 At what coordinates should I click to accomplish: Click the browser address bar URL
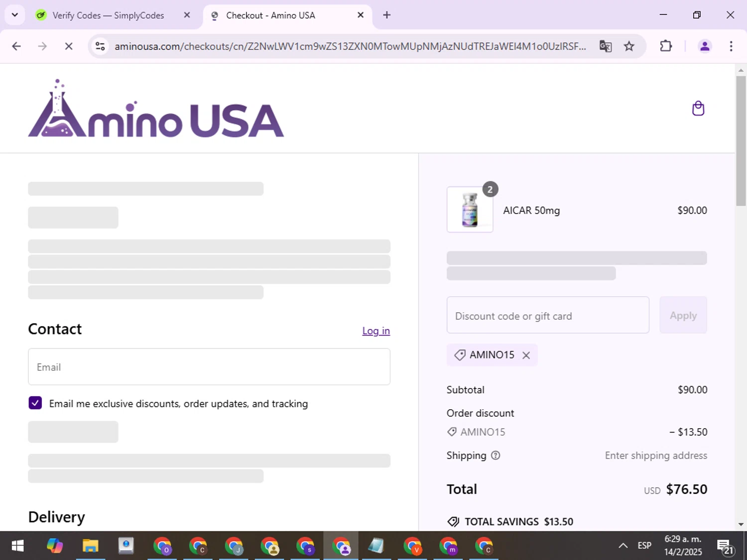(350, 46)
